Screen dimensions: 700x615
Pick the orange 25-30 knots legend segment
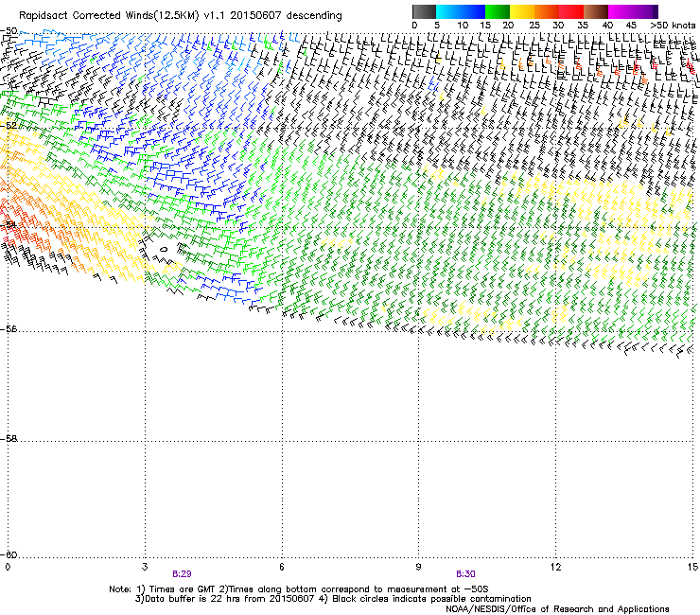(547, 11)
